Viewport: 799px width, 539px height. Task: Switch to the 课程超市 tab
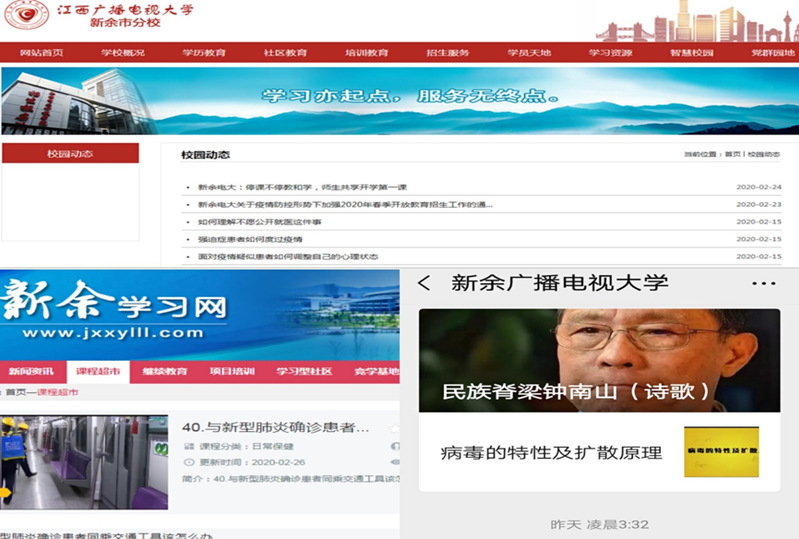pos(99,371)
